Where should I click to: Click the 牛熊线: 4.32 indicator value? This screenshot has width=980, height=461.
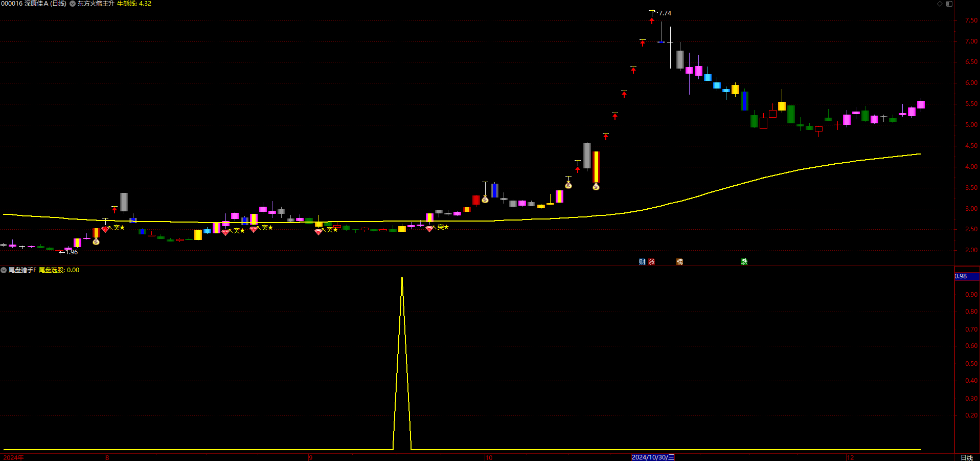click(x=134, y=4)
